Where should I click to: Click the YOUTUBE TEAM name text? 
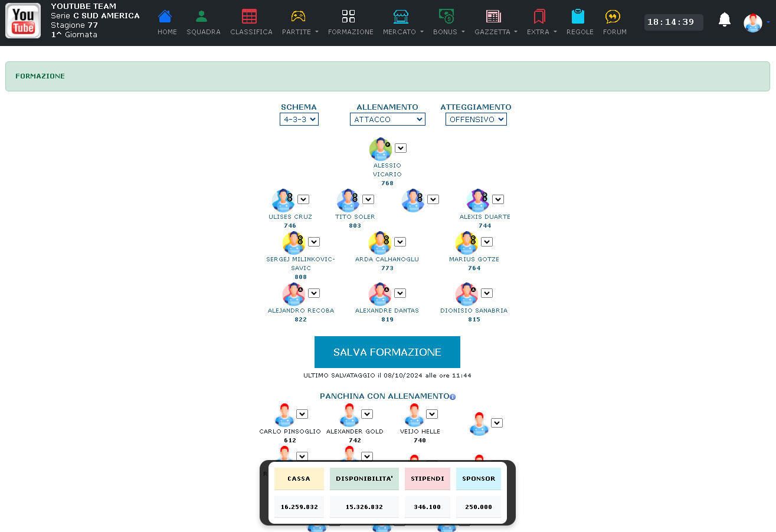point(84,6)
